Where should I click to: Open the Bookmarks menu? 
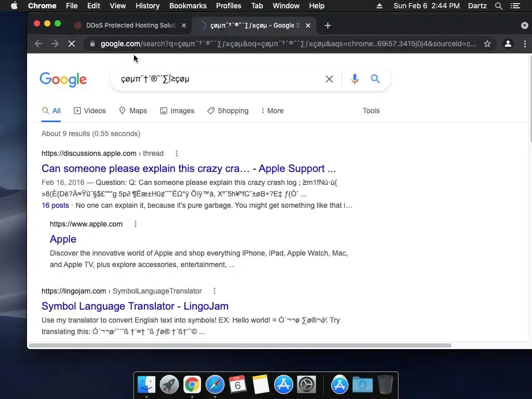[x=188, y=6]
